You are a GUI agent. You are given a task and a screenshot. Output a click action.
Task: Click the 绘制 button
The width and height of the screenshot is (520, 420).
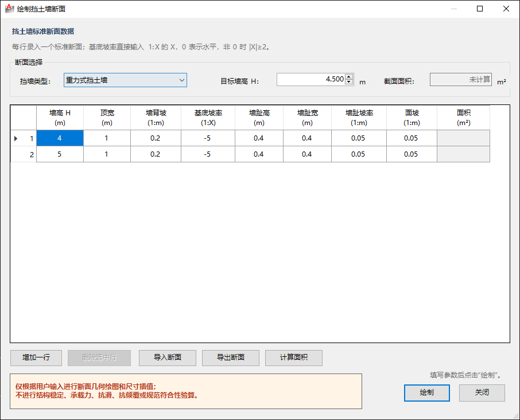click(x=427, y=393)
